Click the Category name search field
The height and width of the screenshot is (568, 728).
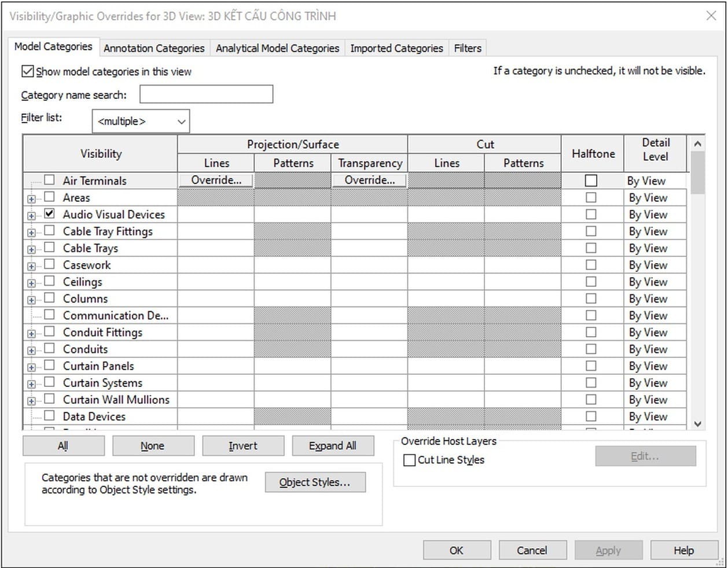pyautogui.click(x=206, y=95)
